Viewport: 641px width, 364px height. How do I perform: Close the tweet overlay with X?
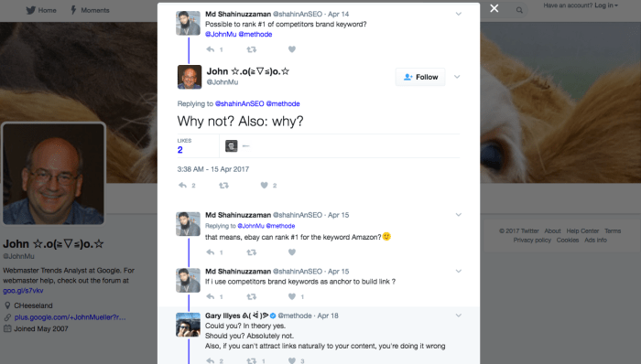(494, 8)
